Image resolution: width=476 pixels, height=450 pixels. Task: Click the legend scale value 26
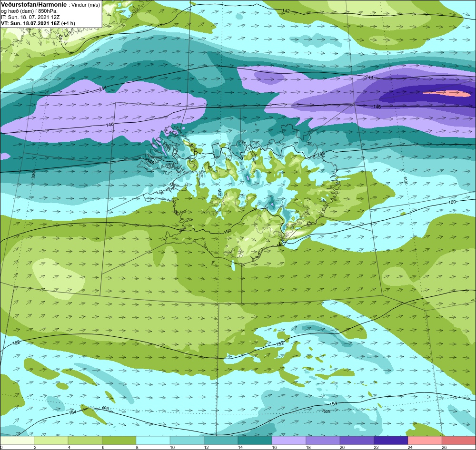pos(444,447)
